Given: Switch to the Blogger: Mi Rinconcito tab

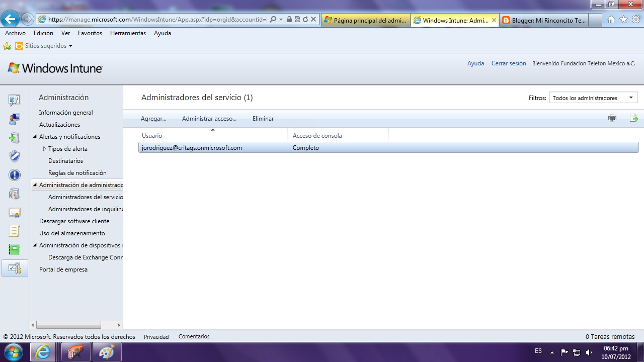Looking at the screenshot, I should (x=545, y=20).
